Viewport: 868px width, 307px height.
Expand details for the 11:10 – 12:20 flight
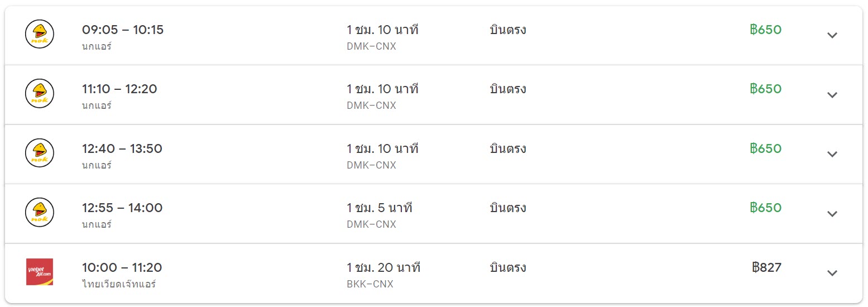pos(832,95)
